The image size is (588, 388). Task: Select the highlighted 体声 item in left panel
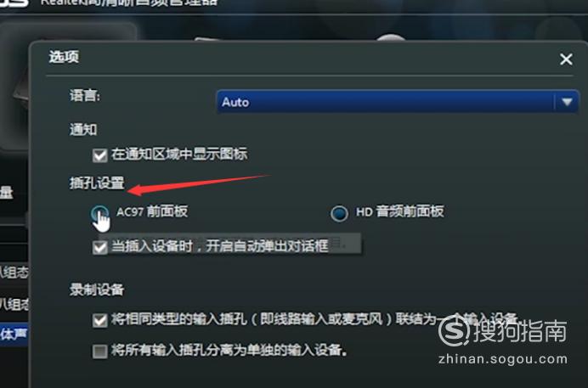pyautogui.click(x=14, y=334)
